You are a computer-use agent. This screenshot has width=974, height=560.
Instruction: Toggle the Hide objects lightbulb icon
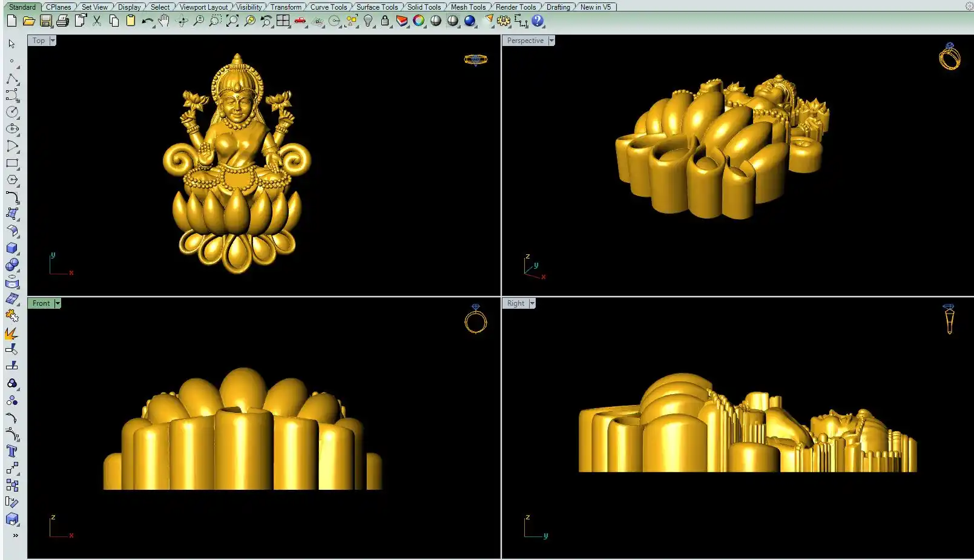pos(368,21)
